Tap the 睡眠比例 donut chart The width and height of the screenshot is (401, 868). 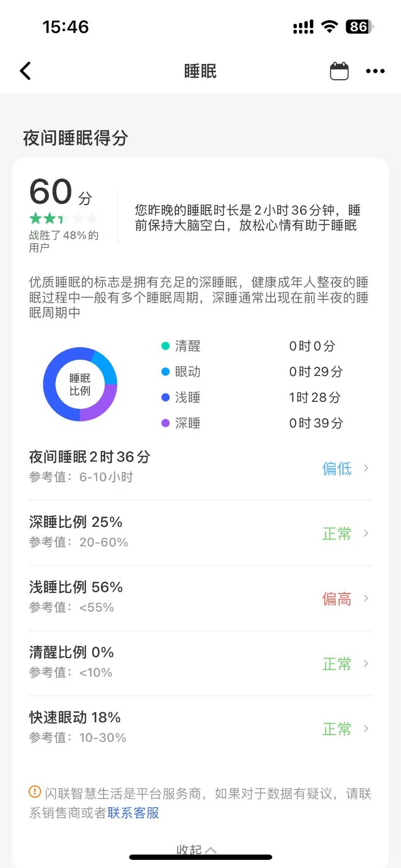80,385
